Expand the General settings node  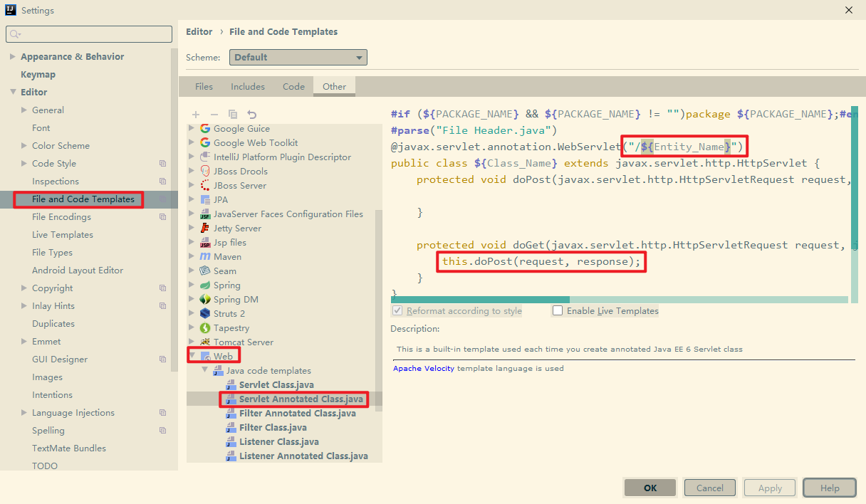24,110
